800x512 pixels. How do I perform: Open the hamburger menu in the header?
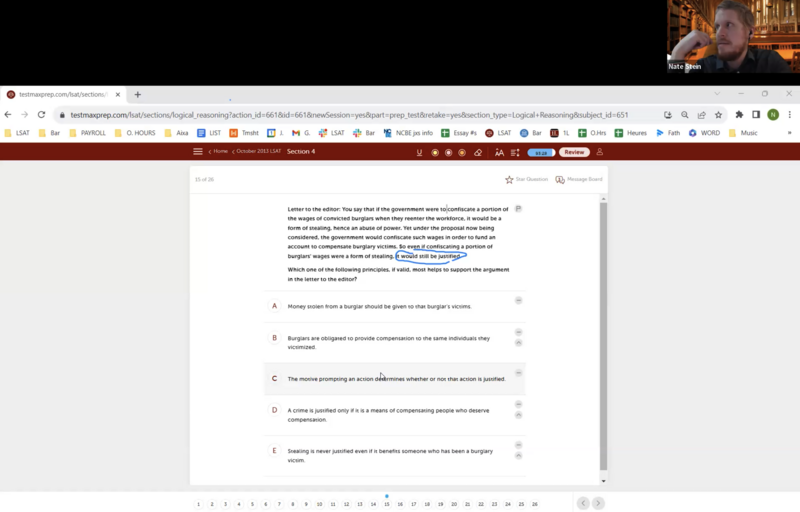198,152
